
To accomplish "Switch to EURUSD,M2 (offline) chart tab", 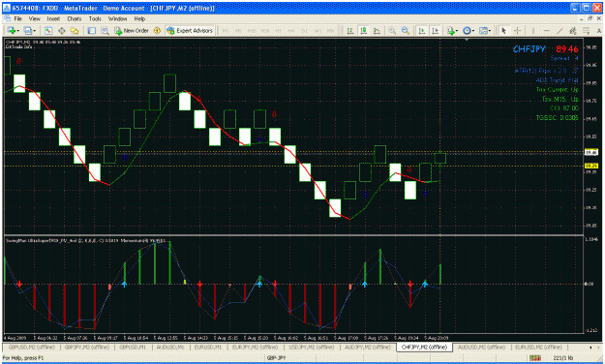I will (538, 347).
